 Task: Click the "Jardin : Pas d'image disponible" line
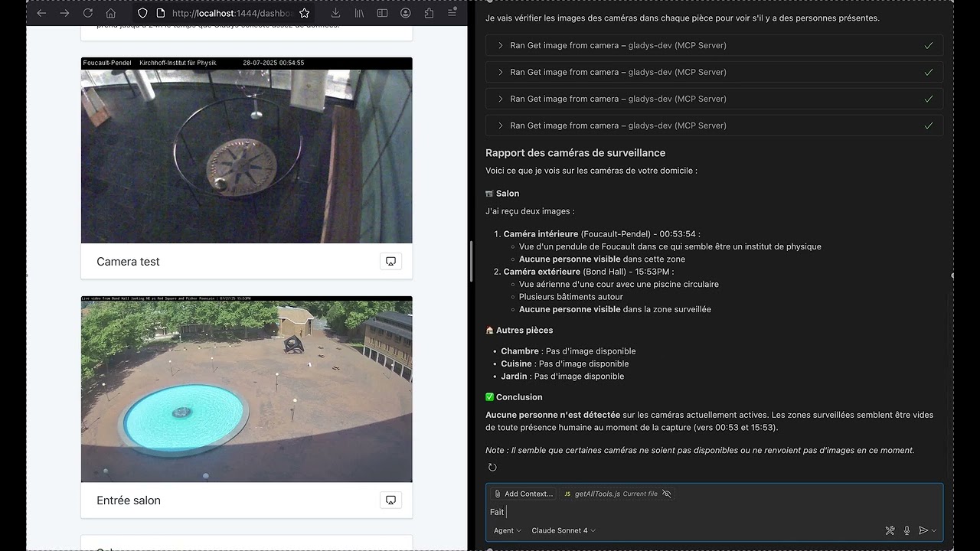563,377
